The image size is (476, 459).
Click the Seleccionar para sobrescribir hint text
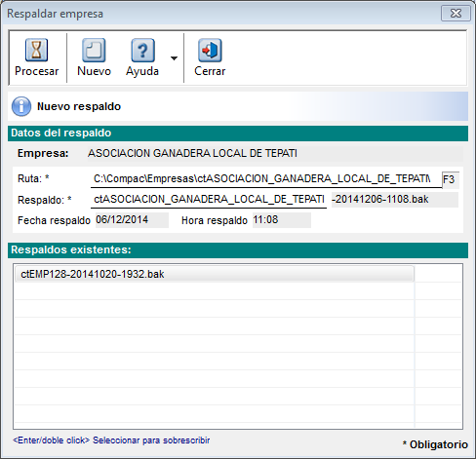(x=151, y=440)
